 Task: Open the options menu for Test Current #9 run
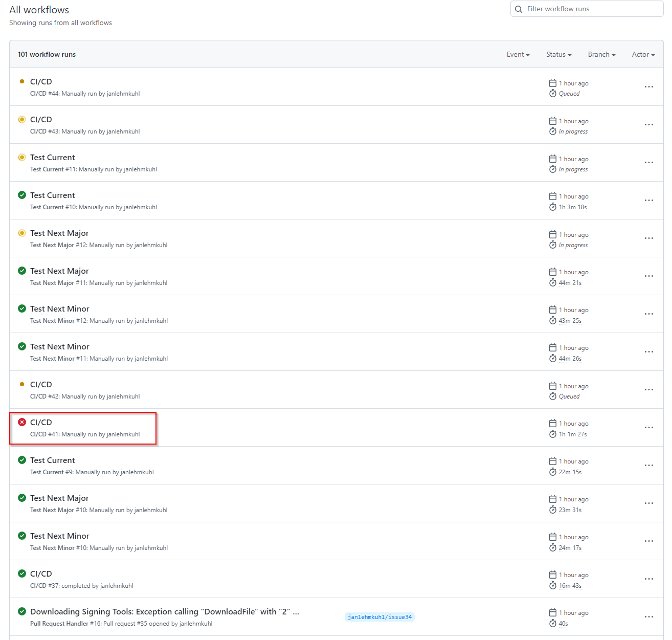click(648, 465)
